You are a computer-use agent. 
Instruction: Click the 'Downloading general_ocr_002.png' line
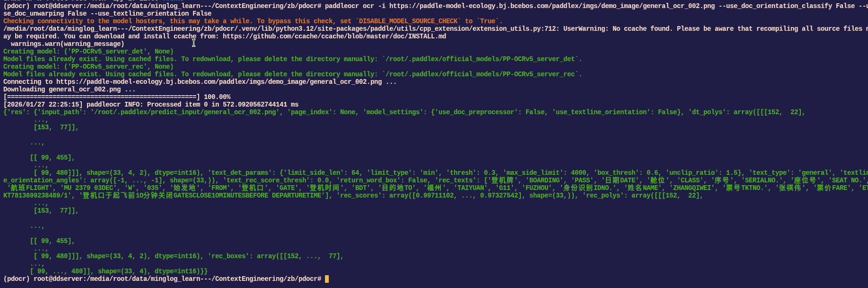pos(70,90)
